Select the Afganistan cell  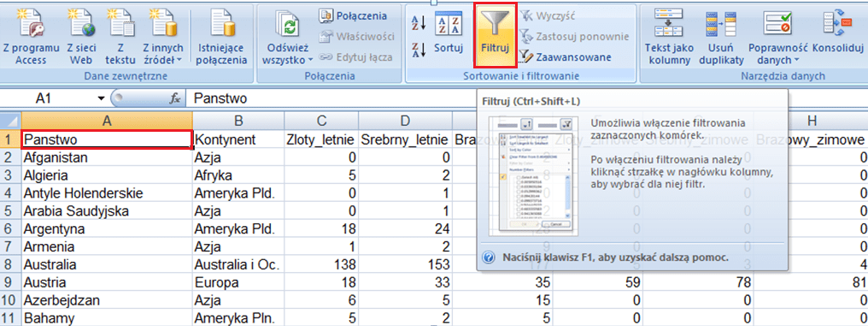[108, 157]
